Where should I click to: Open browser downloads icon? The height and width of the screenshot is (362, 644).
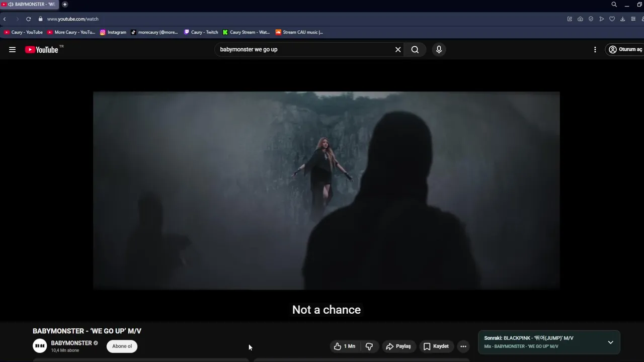coord(622,19)
